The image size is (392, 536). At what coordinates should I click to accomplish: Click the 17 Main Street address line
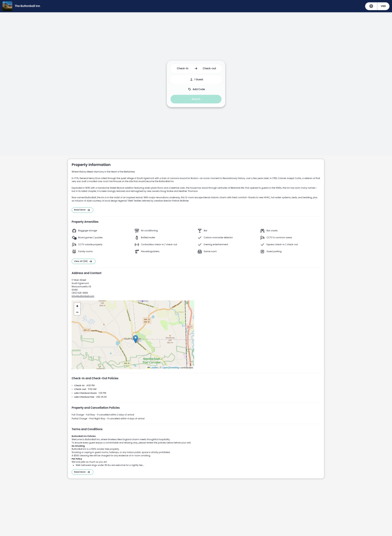tap(79, 280)
